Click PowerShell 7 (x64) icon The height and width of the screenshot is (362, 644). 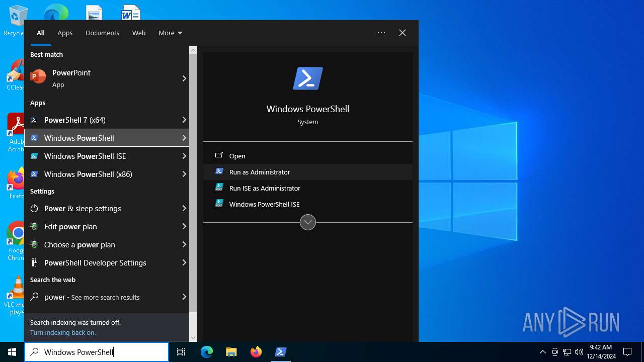[34, 120]
